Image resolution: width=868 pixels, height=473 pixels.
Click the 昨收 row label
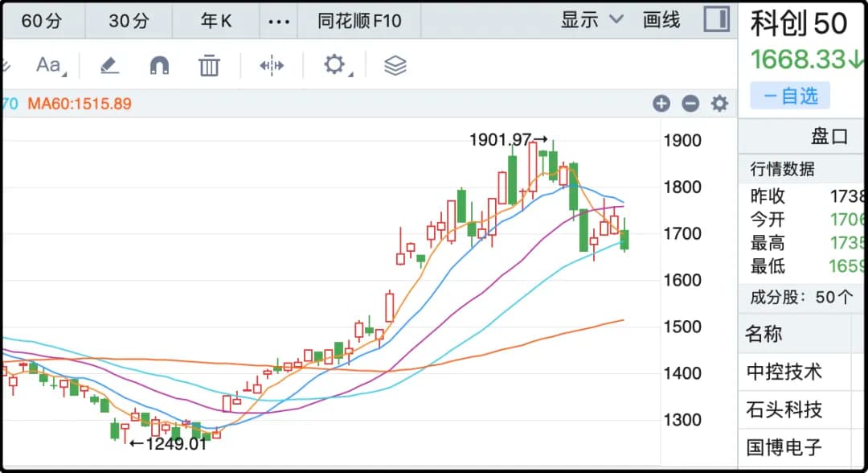[x=768, y=195]
